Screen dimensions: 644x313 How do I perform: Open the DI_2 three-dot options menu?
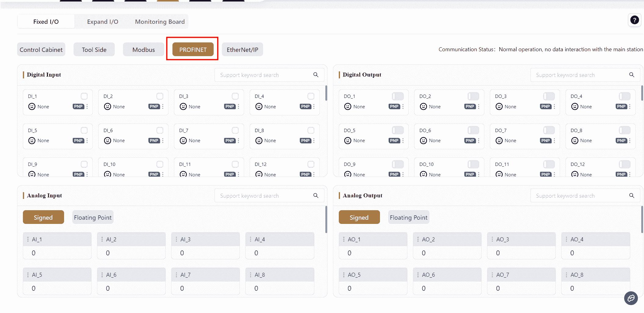click(x=163, y=106)
